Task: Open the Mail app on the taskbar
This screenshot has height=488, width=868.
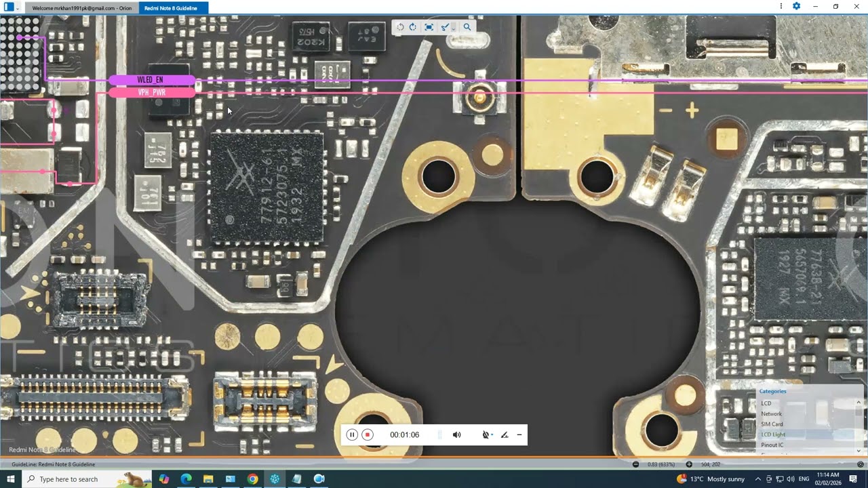Action: pos(231,479)
